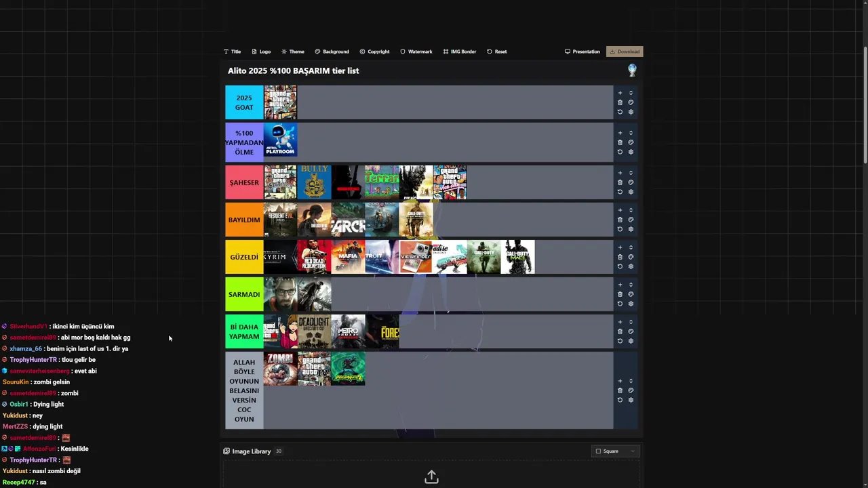Delete the 2025 GOAT tier row
The width and height of the screenshot is (868, 488).
tap(620, 102)
